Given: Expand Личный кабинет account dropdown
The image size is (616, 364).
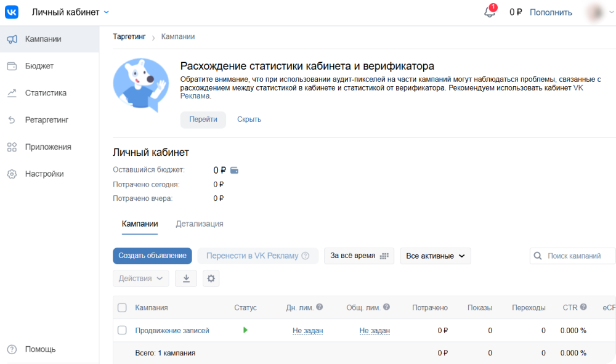Looking at the screenshot, I should [x=70, y=12].
